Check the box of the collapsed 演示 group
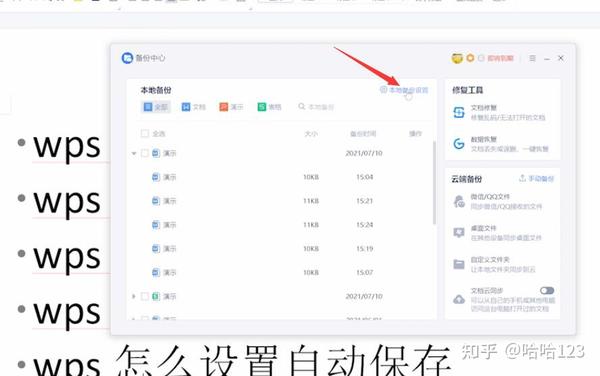 145,296
